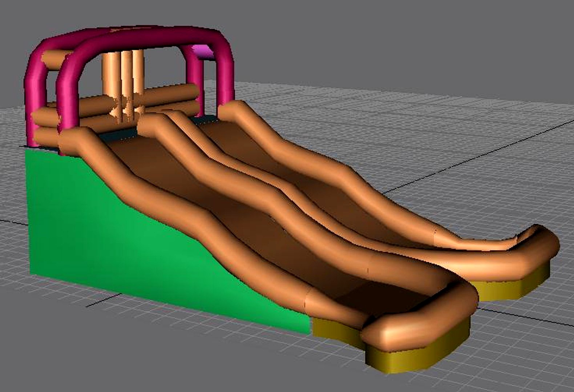Viewport: 574px width, 392px height.
Task: Select the light pink panel inside the arch
Action: tap(203, 52)
